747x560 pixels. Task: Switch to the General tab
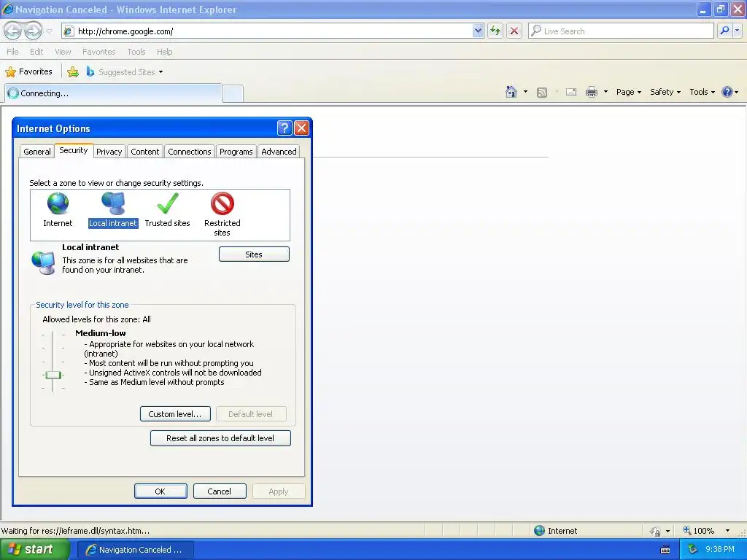click(37, 152)
